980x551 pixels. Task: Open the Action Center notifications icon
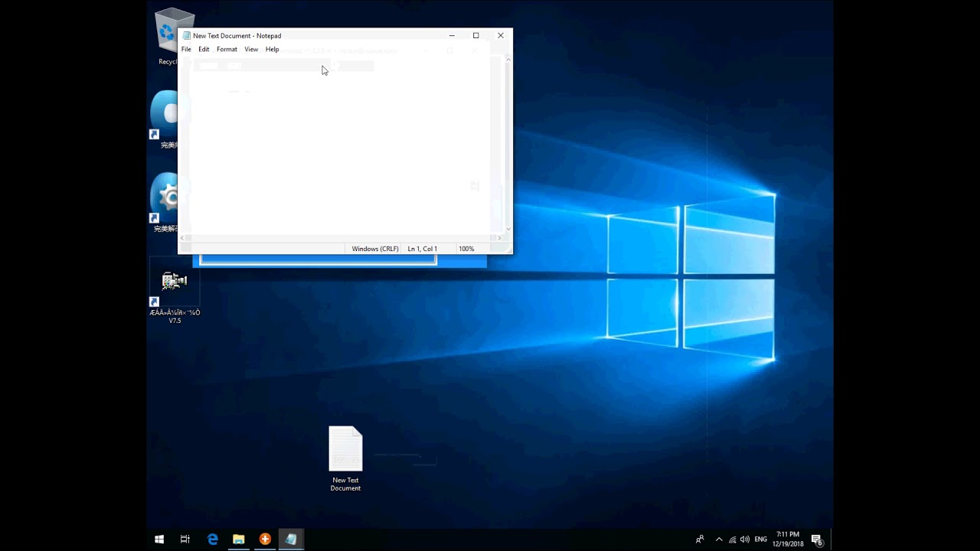point(817,540)
